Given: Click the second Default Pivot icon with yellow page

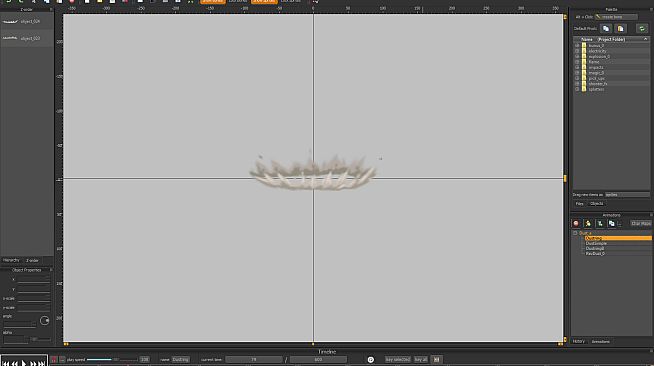Looking at the screenshot, I should tap(620, 28).
